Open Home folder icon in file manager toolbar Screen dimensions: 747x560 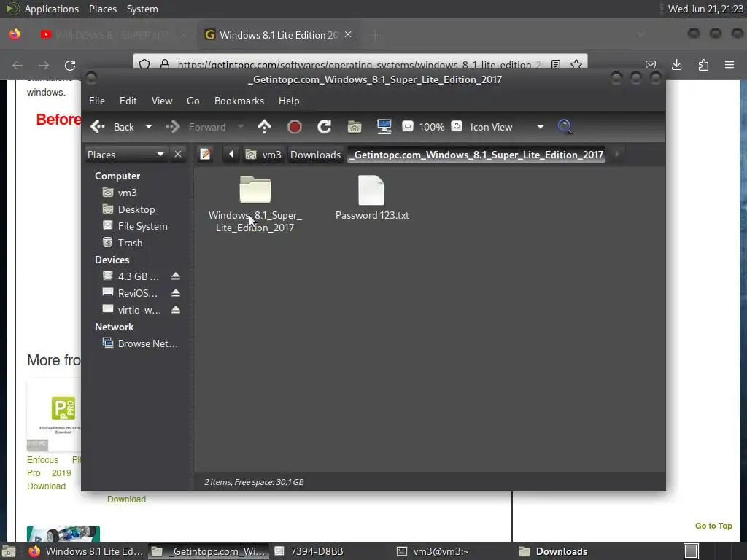[355, 127]
